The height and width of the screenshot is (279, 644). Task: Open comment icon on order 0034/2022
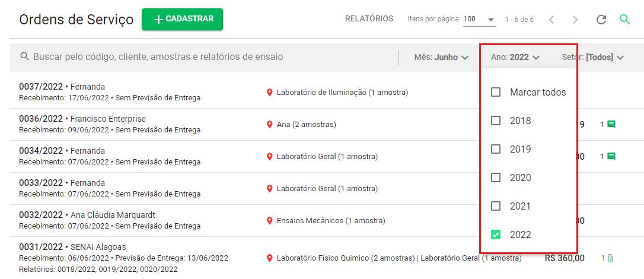tap(611, 156)
